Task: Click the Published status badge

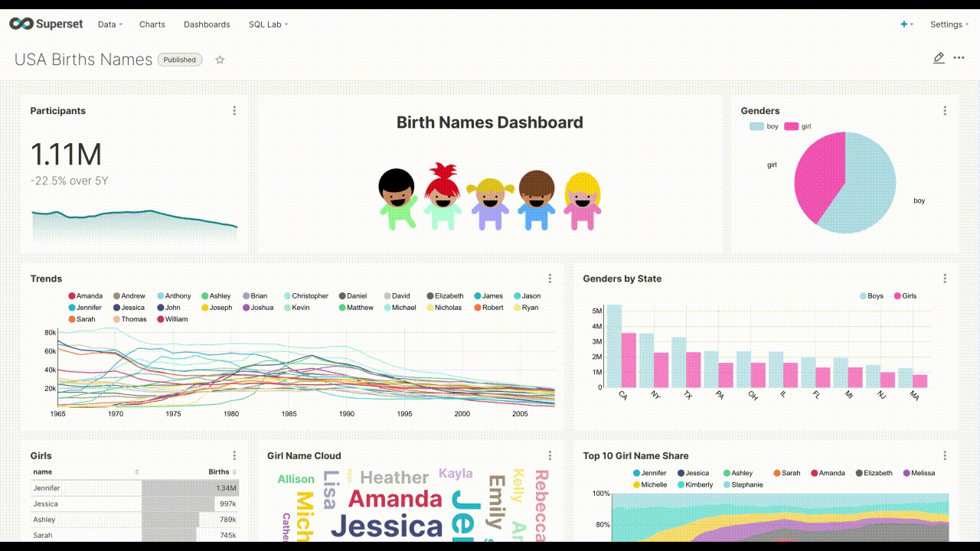Action: click(x=180, y=60)
